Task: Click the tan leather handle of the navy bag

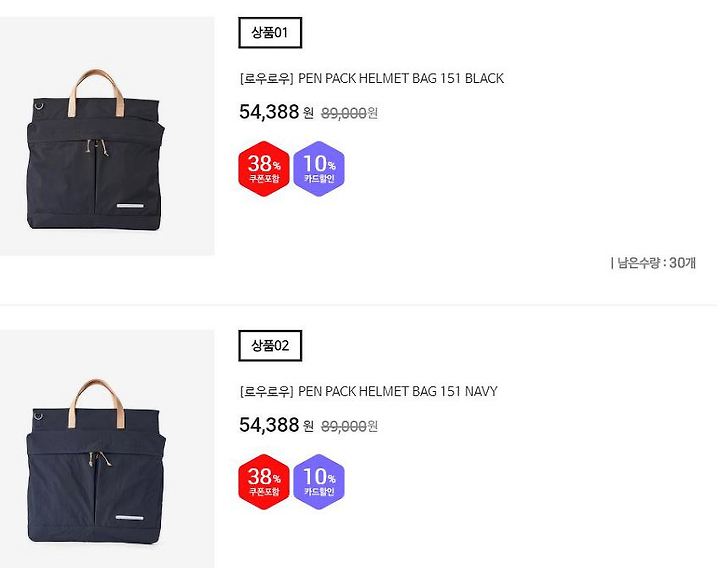Action: pyautogui.click(x=96, y=402)
